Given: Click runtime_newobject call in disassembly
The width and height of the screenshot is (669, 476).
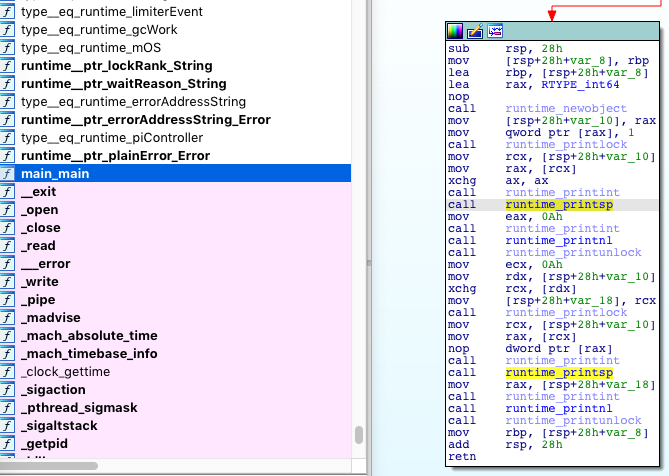Looking at the screenshot, I should [566, 108].
